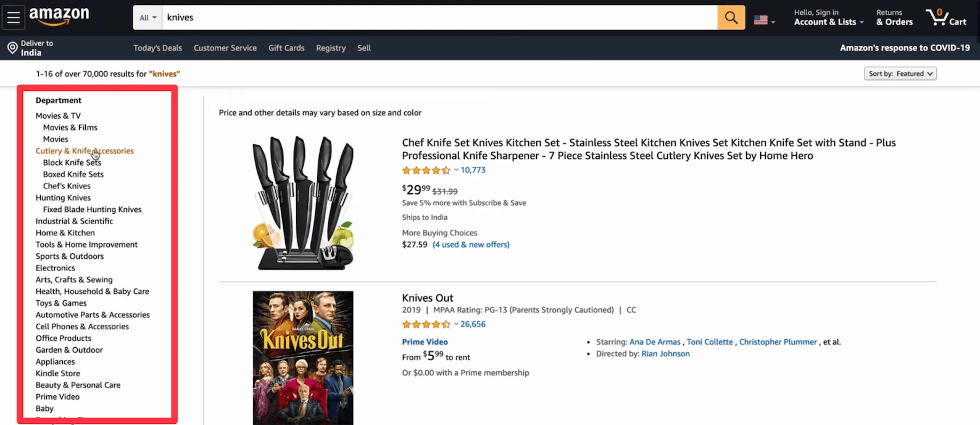Viewport: 980px width, 425px height.
Task: Filter by Cutlery & Knife Accessories department
Action: (x=85, y=151)
